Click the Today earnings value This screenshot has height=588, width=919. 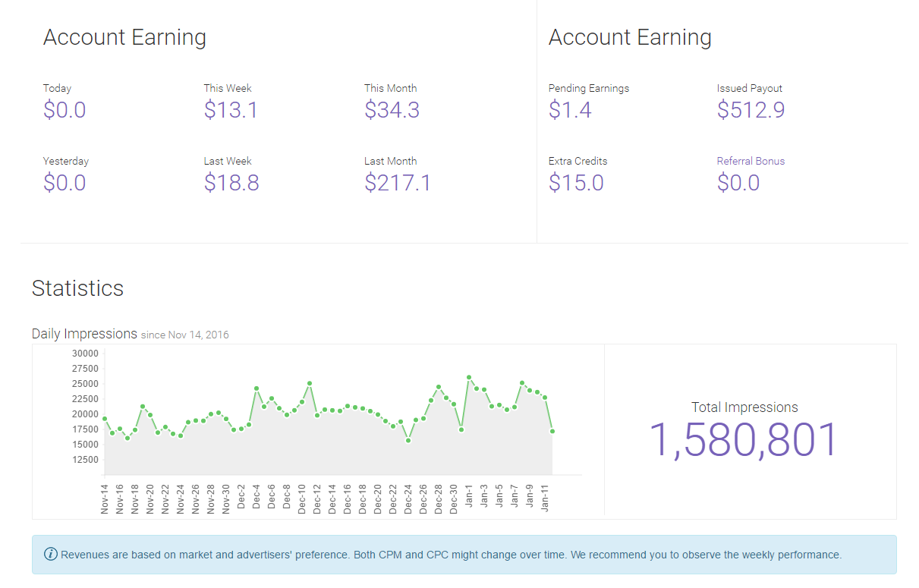pyautogui.click(x=65, y=110)
